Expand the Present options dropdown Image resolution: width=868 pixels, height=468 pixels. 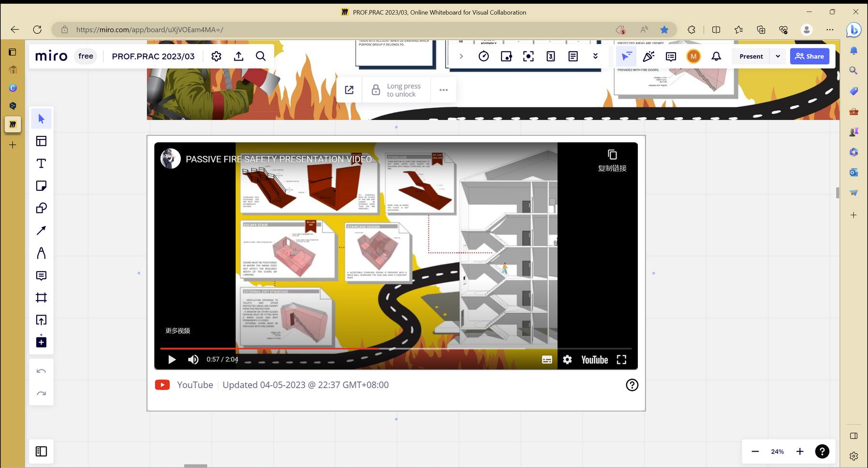[778, 56]
